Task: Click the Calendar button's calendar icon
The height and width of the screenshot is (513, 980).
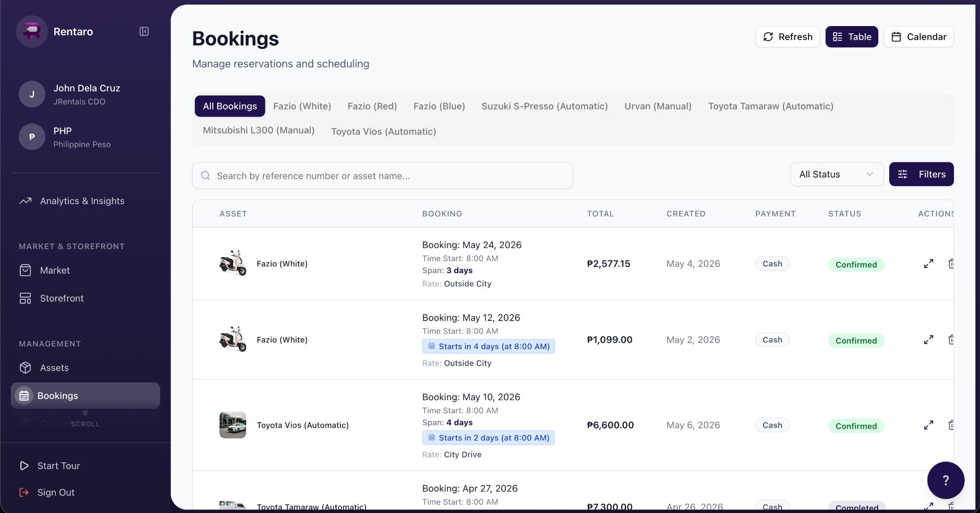Action: pyautogui.click(x=896, y=37)
